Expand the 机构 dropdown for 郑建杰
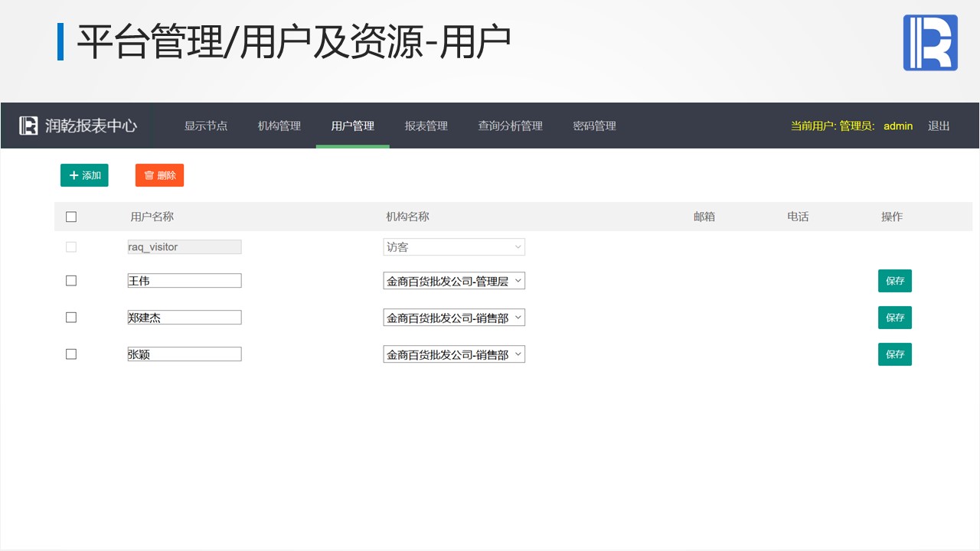980x551 pixels. coord(454,318)
